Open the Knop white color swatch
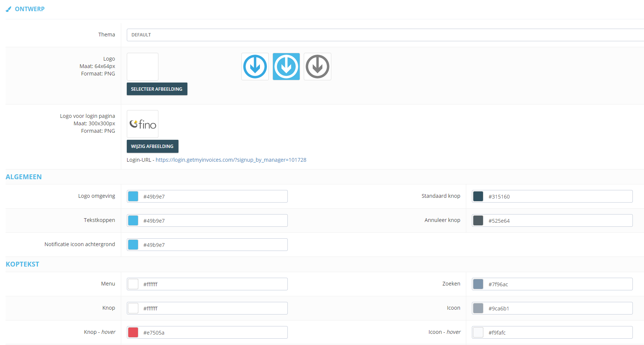This screenshot has height=345, width=644. tap(133, 308)
